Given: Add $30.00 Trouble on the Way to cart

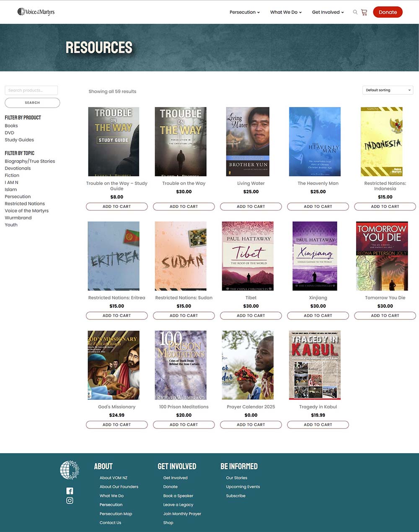Looking at the screenshot, I should [x=184, y=207].
